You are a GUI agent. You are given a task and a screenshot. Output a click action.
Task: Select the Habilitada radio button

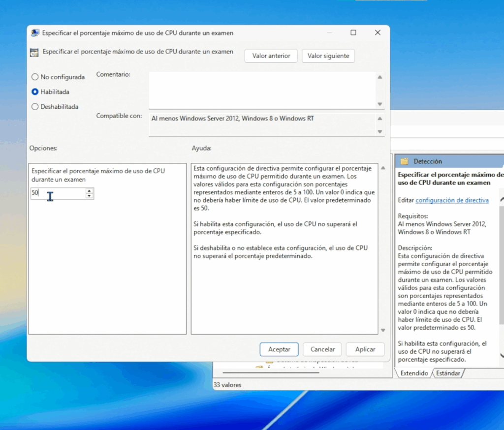[x=35, y=92]
